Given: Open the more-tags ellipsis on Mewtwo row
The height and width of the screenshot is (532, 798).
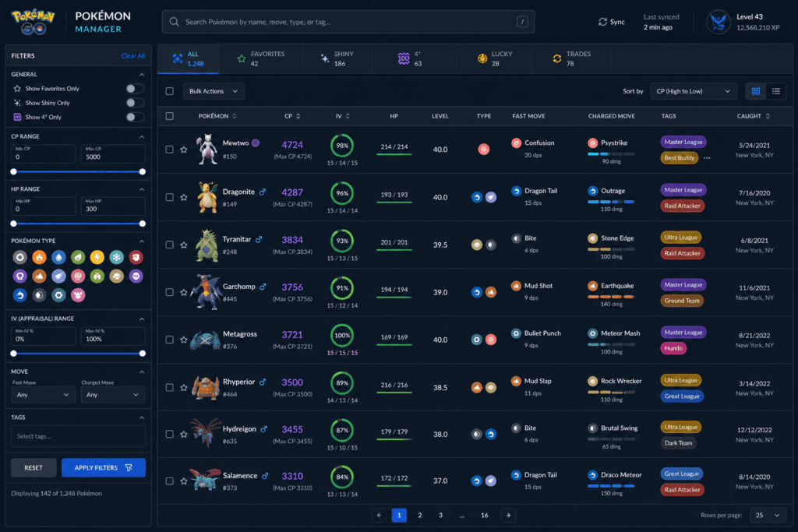Looking at the screenshot, I should (707, 157).
